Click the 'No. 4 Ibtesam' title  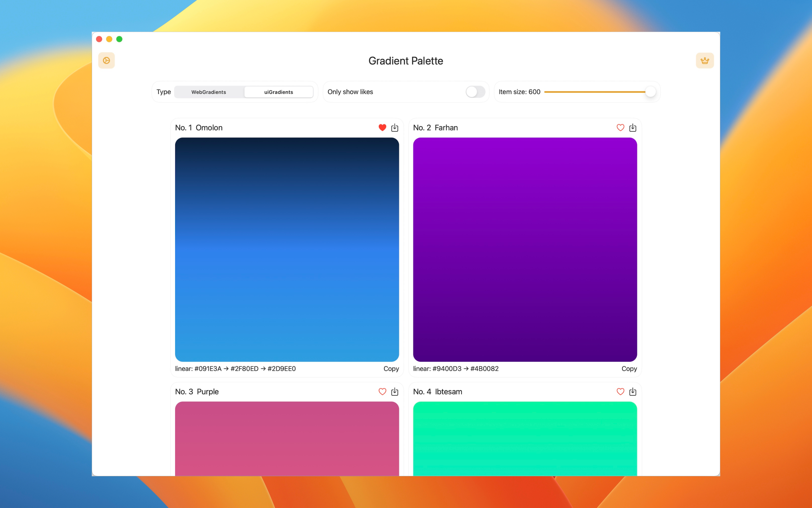click(x=437, y=391)
